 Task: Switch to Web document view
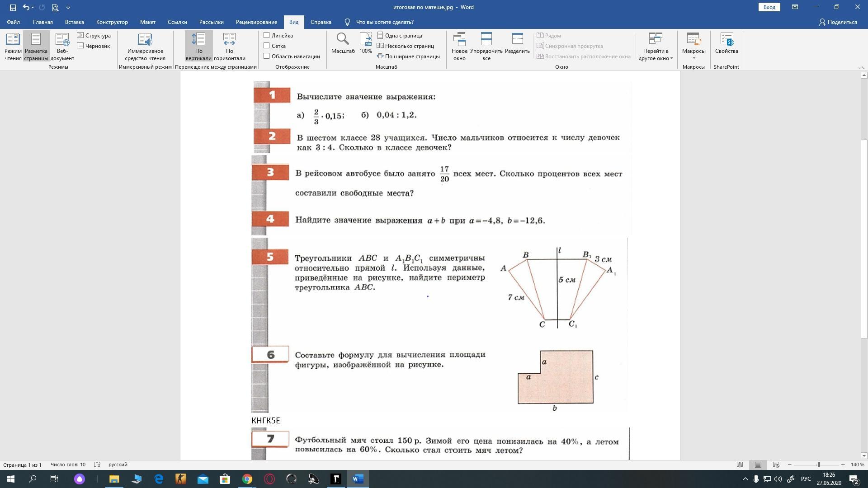click(62, 47)
